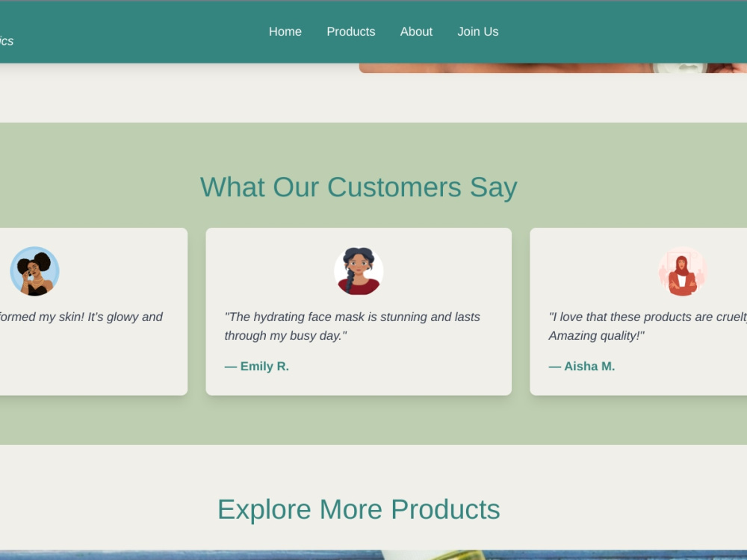This screenshot has width=747, height=560.
Task: Click the product banner image at the bottom
Action: point(373,556)
